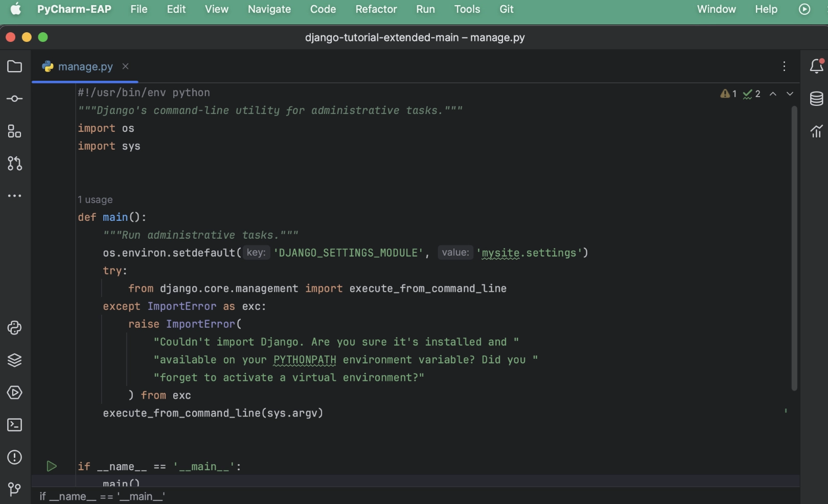The height and width of the screenshot is (504, 828).
Task: Click 'import os' line
Action: [106, 128]
